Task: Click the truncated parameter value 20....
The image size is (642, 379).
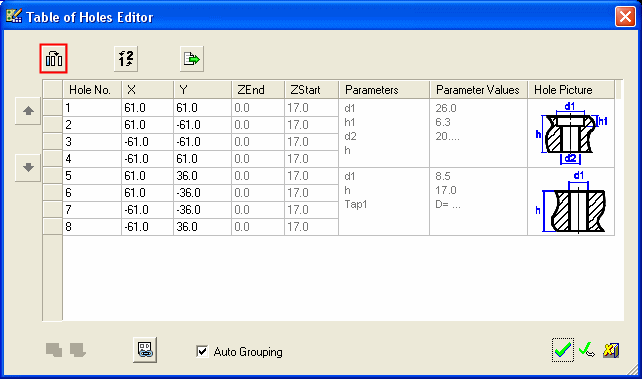Action: click(x=448, y=136)
